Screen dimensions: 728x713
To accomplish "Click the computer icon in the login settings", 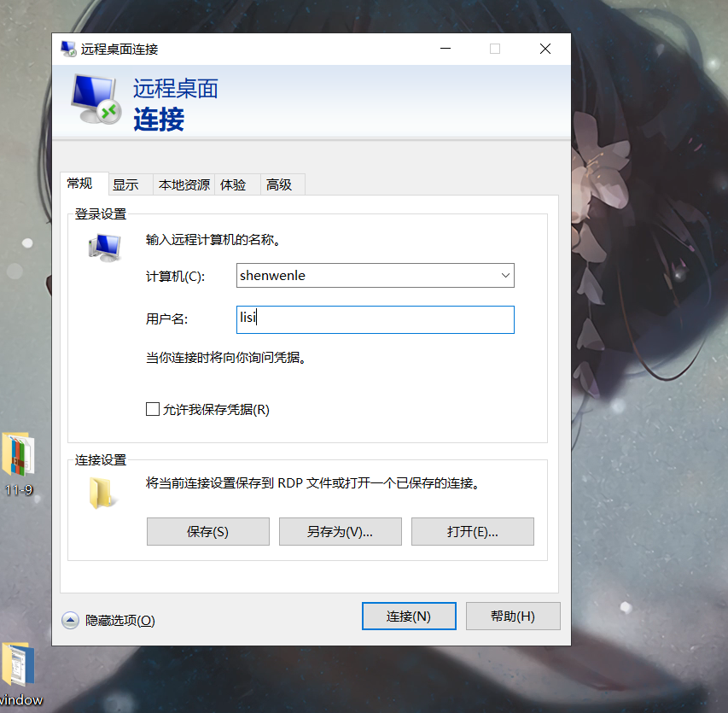I will click(x=105, y=248).
